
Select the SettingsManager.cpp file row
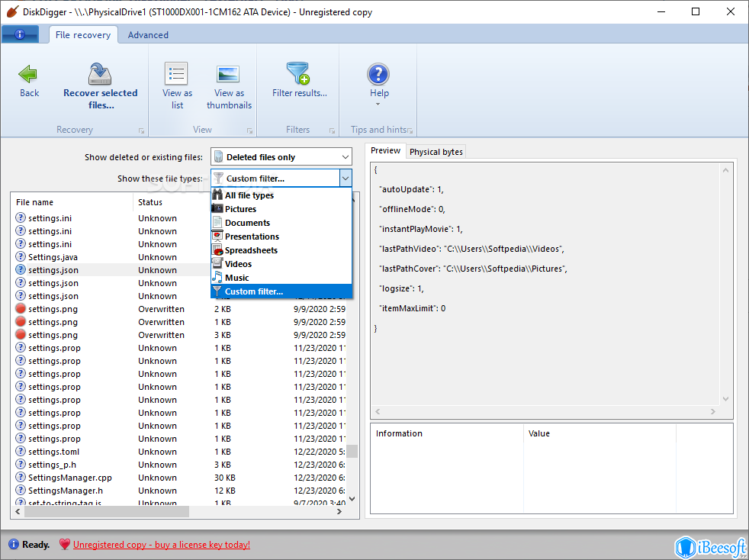point(71,478)
